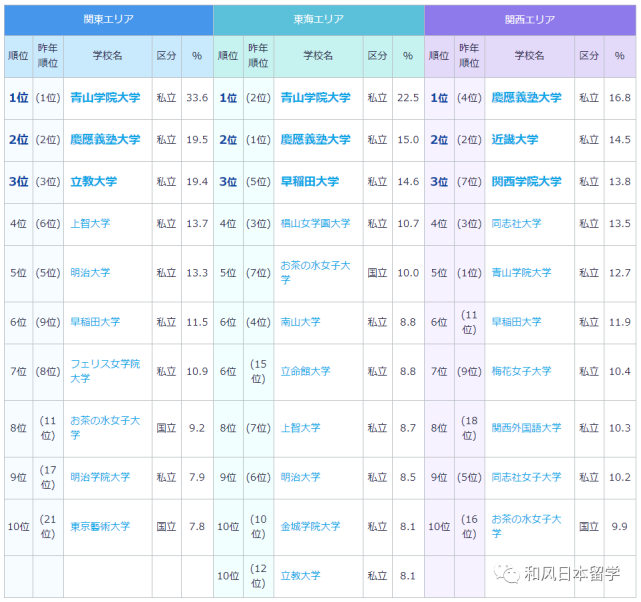Open 青山学院大学 link in 関東エリア column

pos(105,98)
